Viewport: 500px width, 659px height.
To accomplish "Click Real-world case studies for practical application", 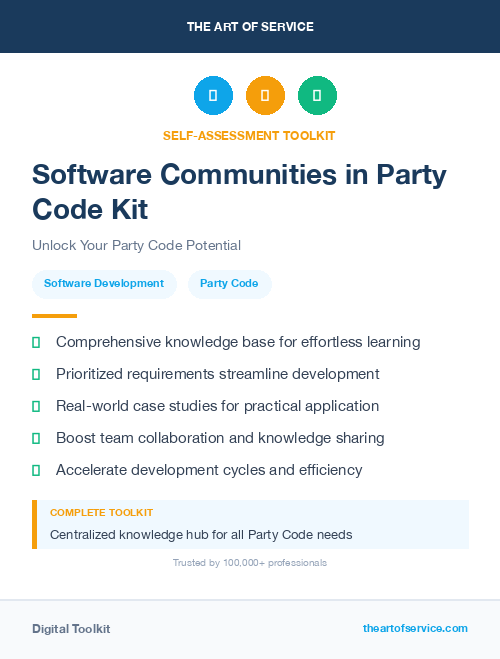I will pos(218,406).
